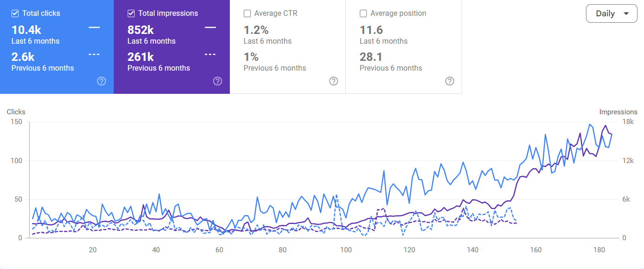This screenshot has width=644, height=269.
Task: Click solid line legend beside 852k impressions
Action: pyautogui.click(x=210, y=28)
